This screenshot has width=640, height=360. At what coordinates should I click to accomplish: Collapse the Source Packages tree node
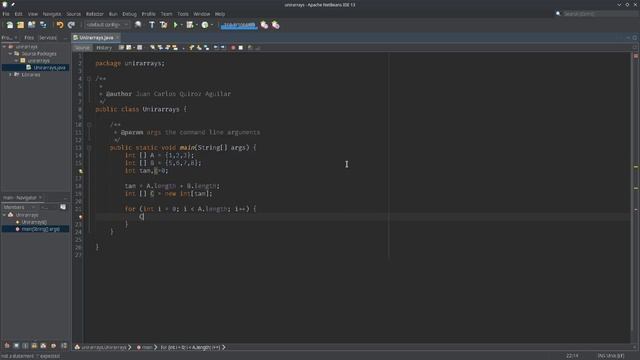click(x=11, y=53)
